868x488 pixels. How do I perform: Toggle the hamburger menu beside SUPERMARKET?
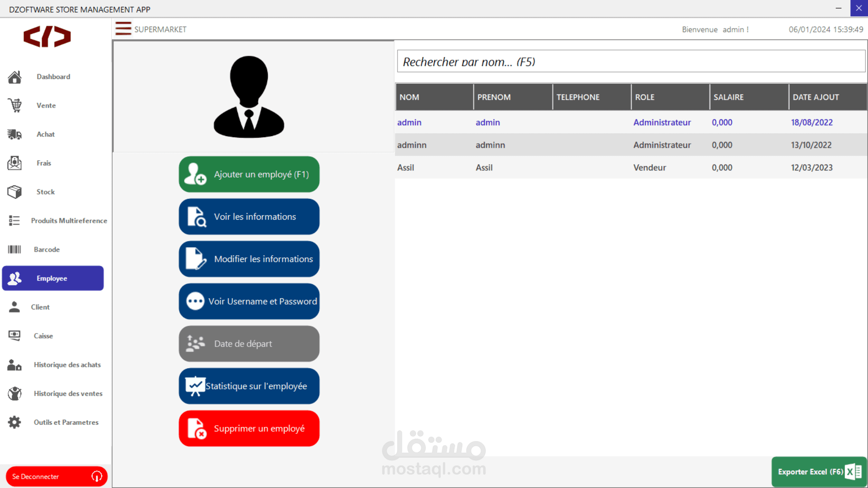coord(123,29)
